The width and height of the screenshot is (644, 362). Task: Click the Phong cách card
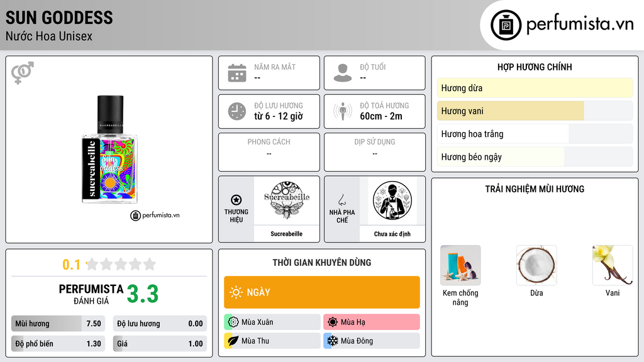(269, 152)
